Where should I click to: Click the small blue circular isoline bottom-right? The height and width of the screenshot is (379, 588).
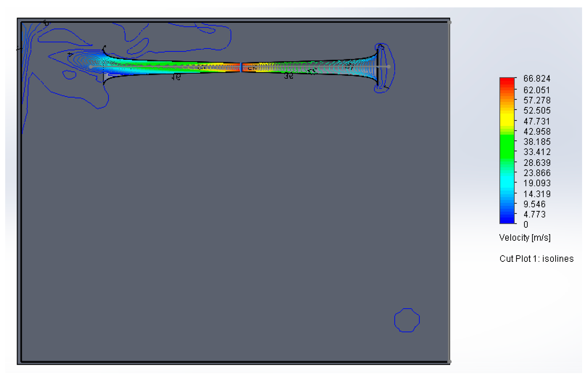pos(407,320)
